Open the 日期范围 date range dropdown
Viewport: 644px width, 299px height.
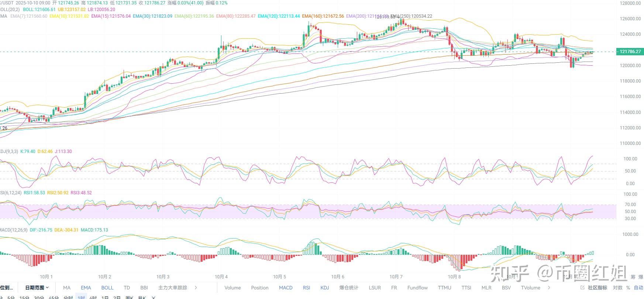(x=37, y=288)
